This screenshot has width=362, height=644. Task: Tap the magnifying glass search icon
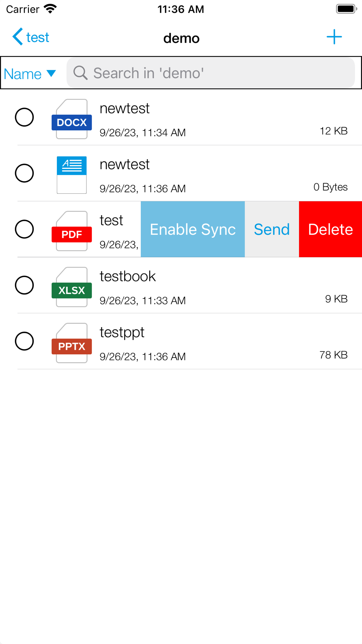tap(80, 73)
